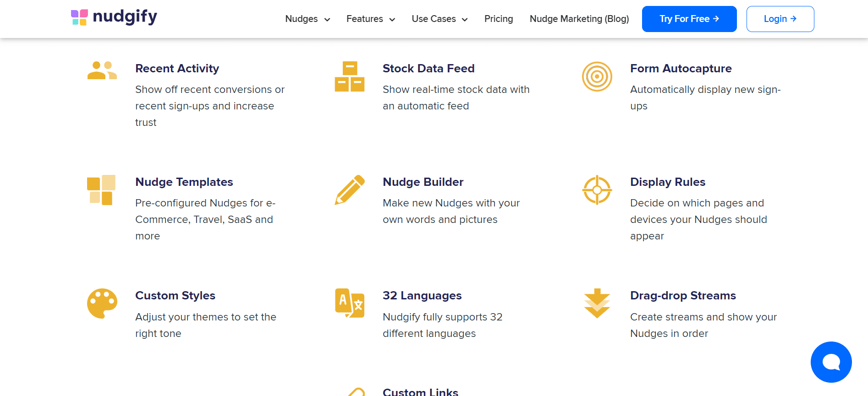Image resolution: width=868 pixels, height=396 pixels.
Task: Click the Nudge Builder heading
Action: pos(423,182)
